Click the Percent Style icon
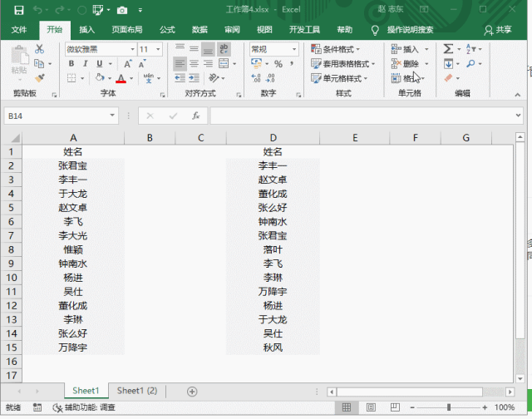 [x=278, y=64]
